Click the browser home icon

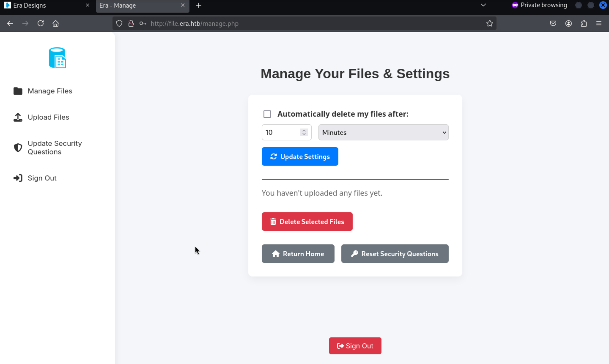click(56, 23)
